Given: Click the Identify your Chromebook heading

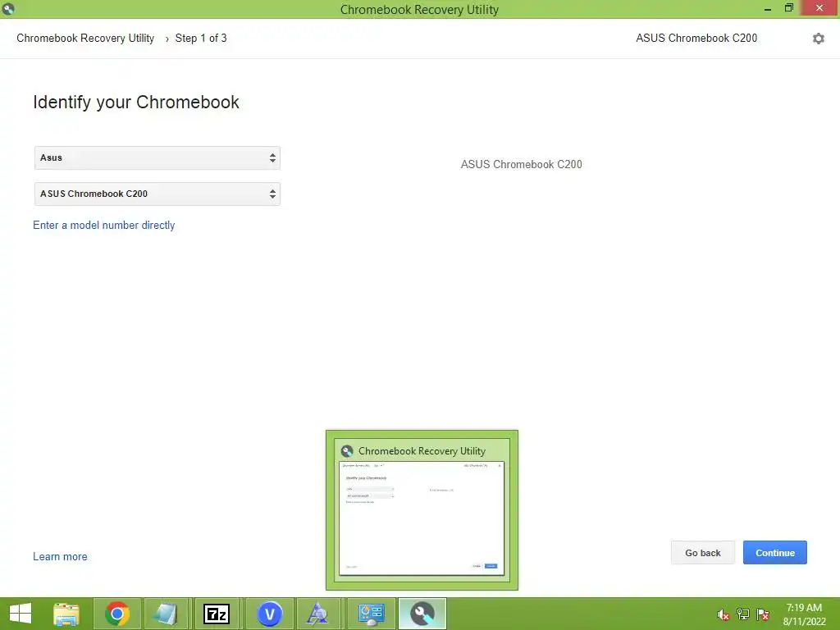Looking at the screenshot, I should (x=136, y=102).
